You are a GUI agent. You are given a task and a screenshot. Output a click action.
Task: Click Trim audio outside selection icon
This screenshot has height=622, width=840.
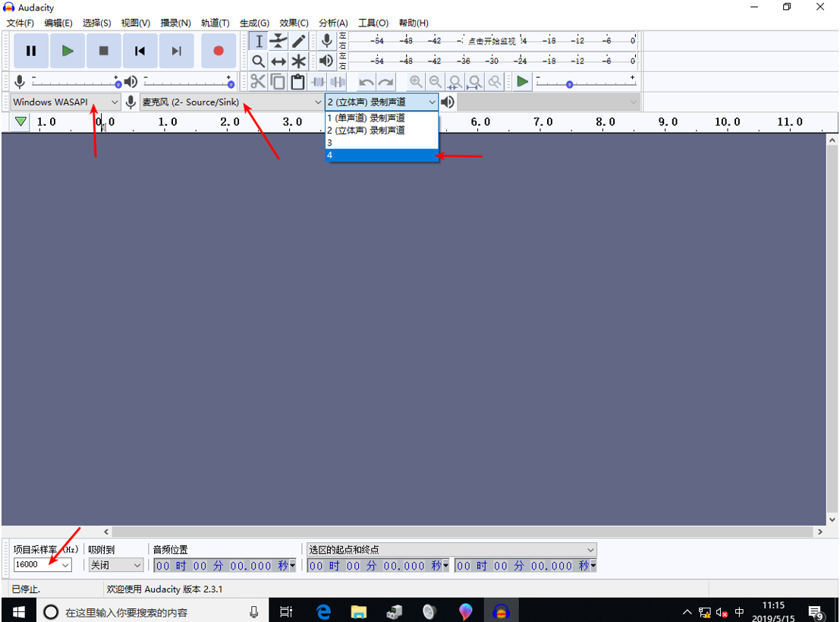318,82
